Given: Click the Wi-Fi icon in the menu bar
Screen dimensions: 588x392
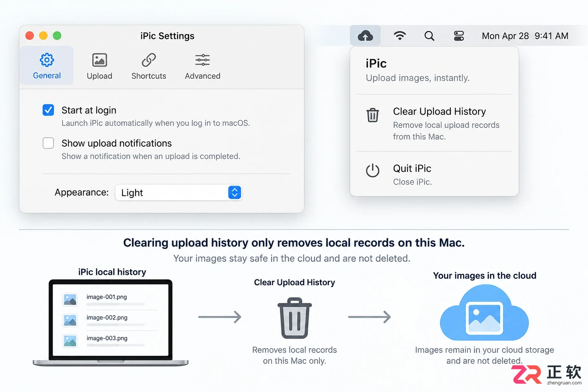Looking at the screenshot, I should click(400, 36).
